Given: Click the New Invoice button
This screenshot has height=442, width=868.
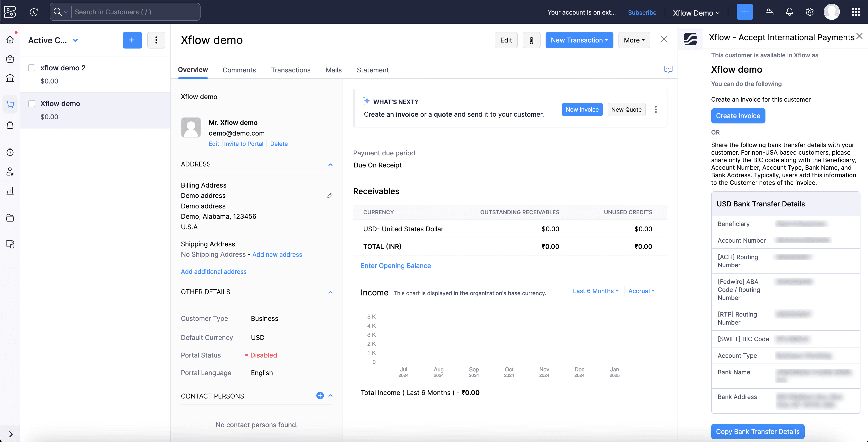Looking at the screenshot, I should point(582,110).
